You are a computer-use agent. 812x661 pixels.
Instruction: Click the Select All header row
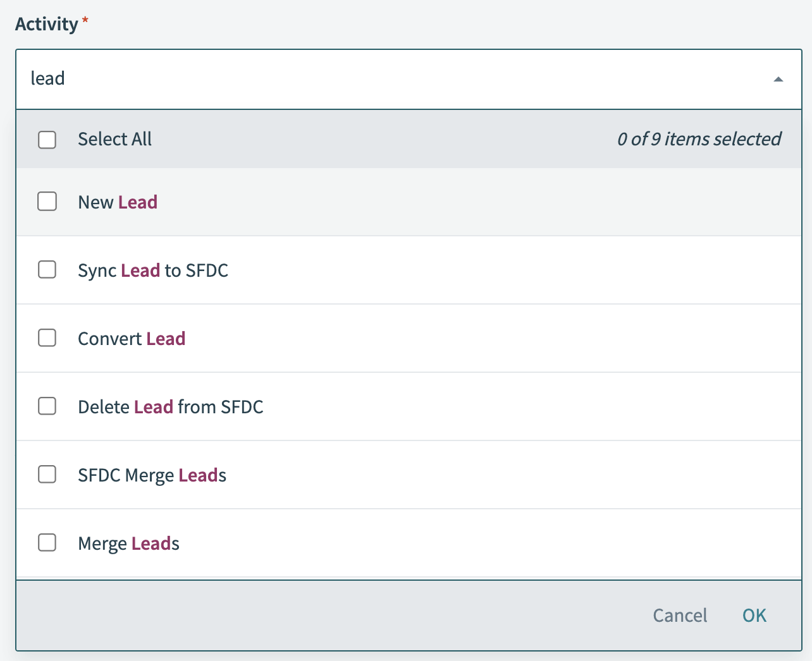pyautogui.click(x=316, y=140)
